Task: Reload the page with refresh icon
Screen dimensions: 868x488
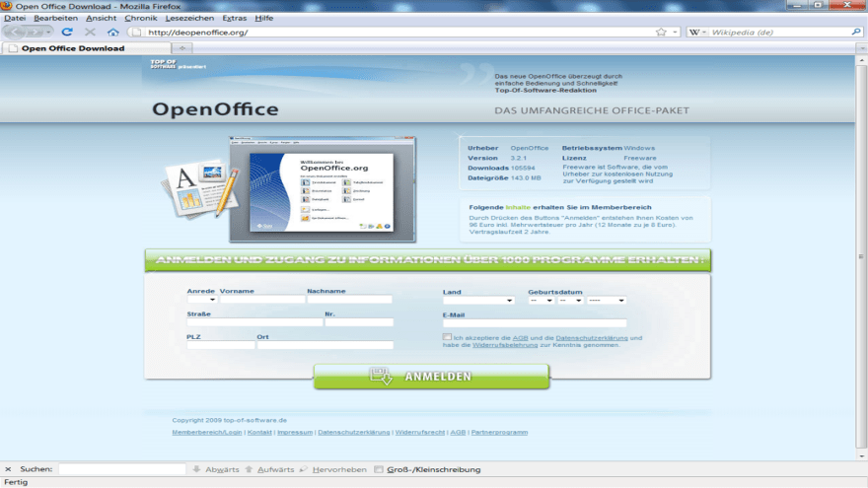Action: point(67,33)
